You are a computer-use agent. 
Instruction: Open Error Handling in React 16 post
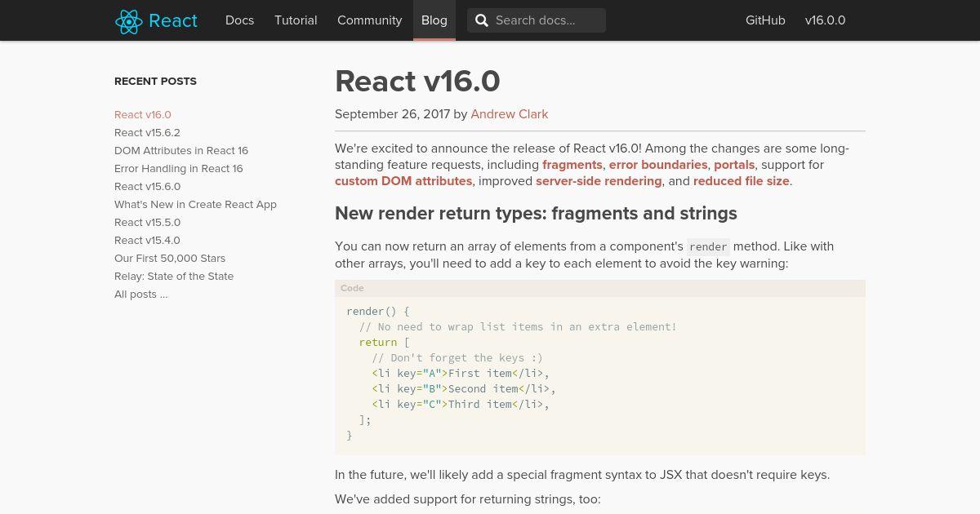pos(179,169)
